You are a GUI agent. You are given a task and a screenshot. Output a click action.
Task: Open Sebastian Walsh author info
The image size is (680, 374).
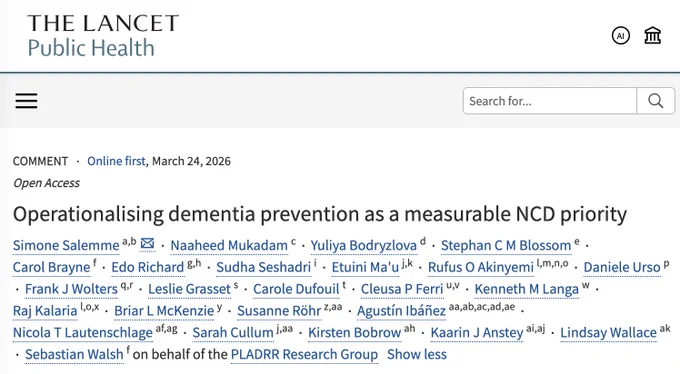74,354
